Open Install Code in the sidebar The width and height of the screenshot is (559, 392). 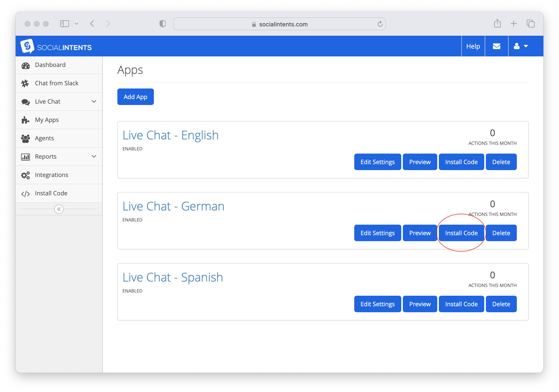click(59, 193)
